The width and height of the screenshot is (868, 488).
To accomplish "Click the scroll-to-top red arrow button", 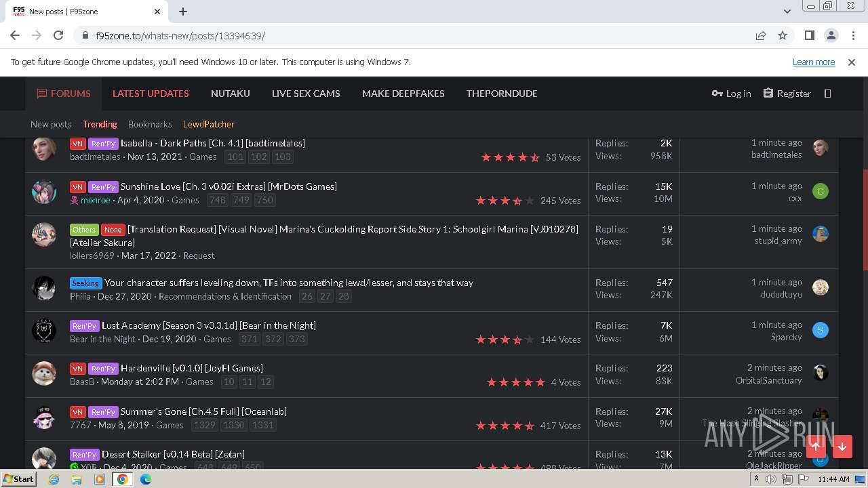I will coord(816,447).
